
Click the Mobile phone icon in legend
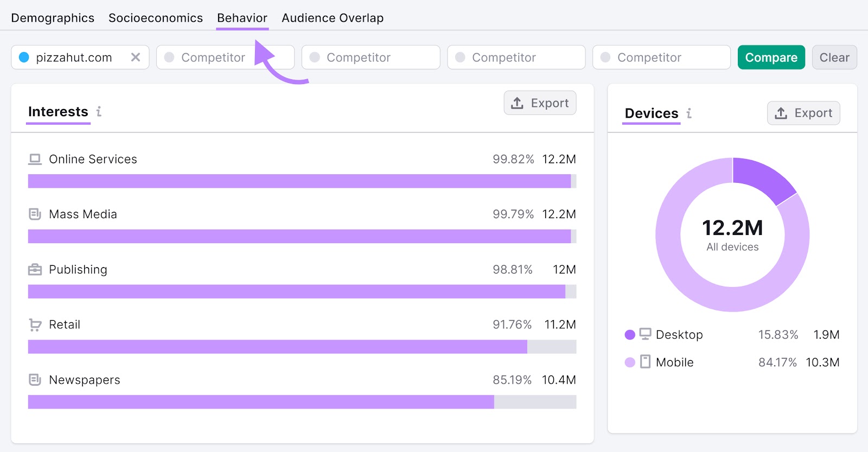click(x=645, y=362)
